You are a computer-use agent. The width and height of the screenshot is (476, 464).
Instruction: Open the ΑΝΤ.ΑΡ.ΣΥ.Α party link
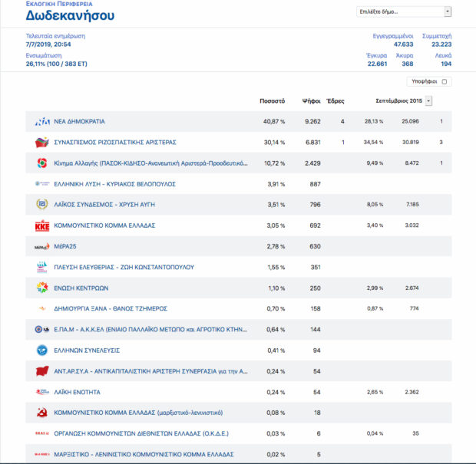point(150,371)
